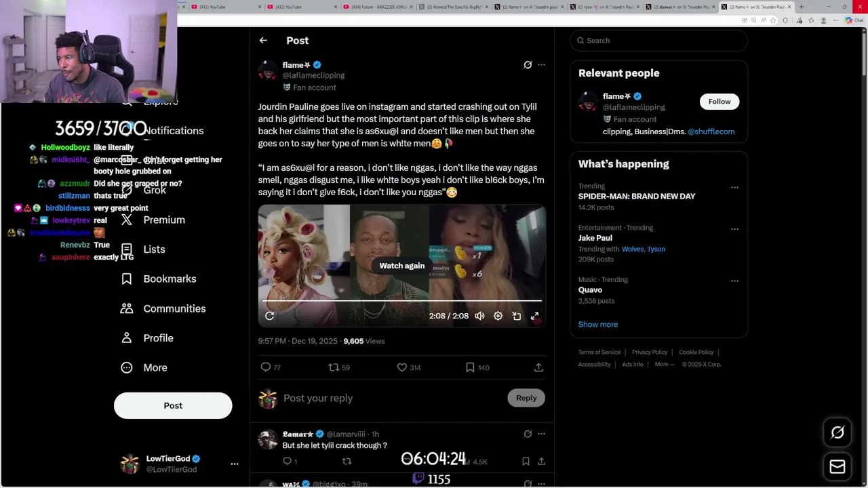Open the browser Chat button
Viewport: 868px width, 488px height.
855,20
